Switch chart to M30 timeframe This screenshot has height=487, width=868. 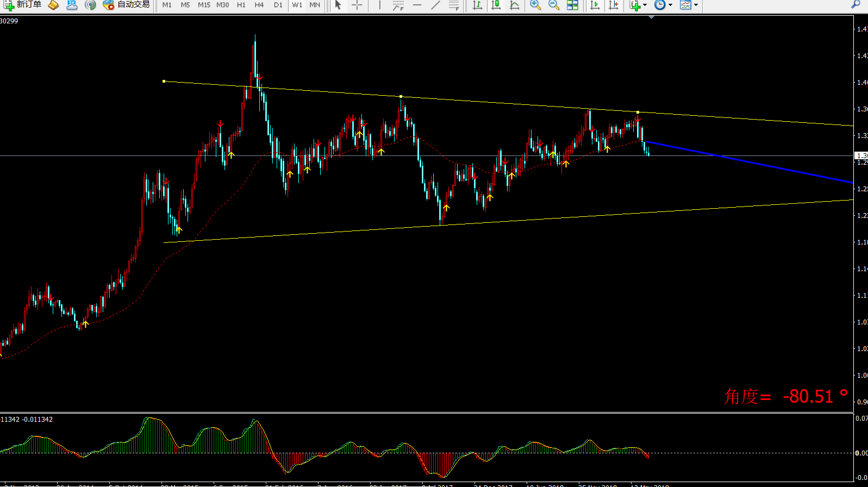click(x=222, y=5)
